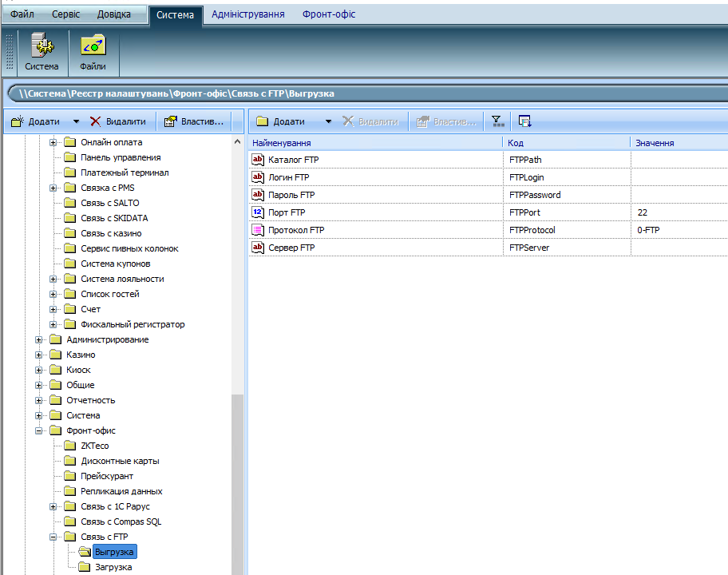Expand the Казино tree node
Screen dimensions: 728x575
(x=39, y=355)
